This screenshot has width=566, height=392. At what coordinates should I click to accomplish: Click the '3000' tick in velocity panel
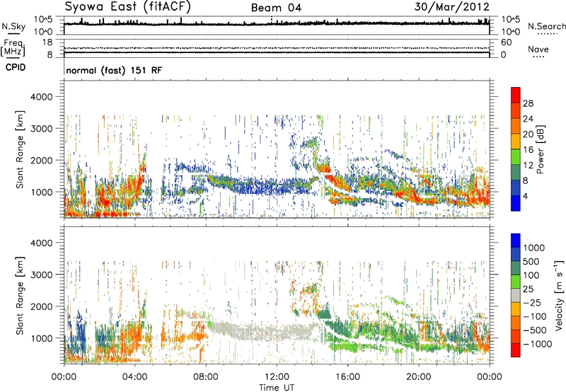click(x=42, y=275)
